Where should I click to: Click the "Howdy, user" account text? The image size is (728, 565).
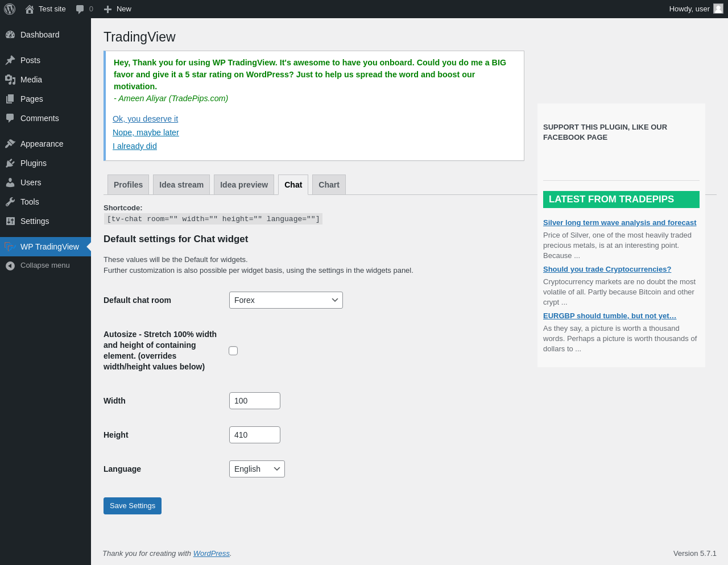(x=689, y=9)
